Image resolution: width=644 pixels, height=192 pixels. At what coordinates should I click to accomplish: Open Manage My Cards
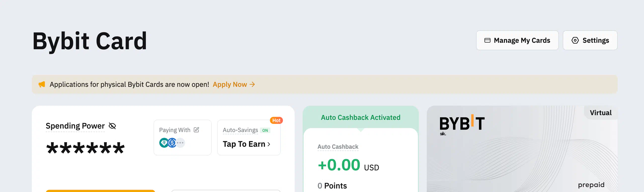click(x=517, y=40)
